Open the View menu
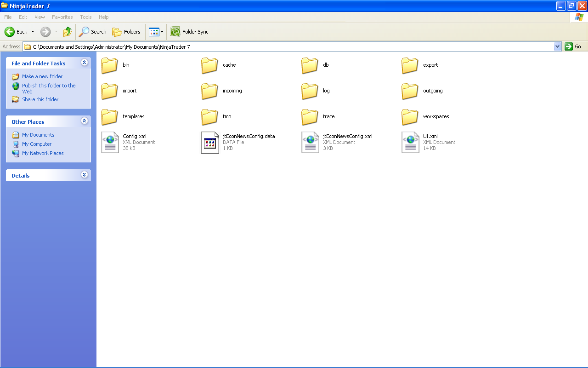Screen dimensions: 588x368 click(x=40, y=17)
